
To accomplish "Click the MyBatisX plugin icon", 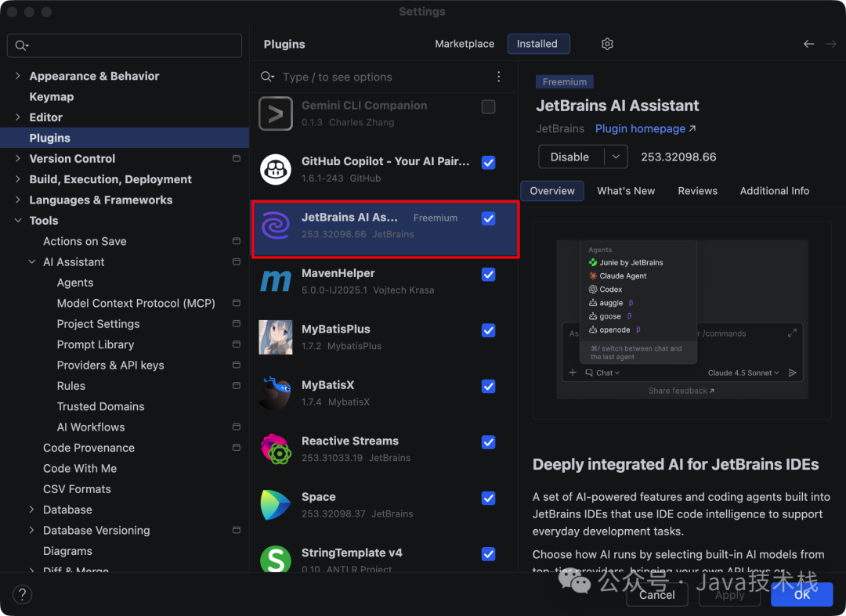I will (x=275, y=394).
